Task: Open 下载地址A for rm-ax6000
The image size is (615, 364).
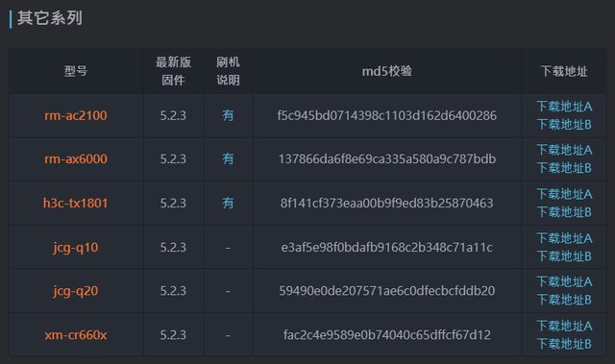Action: click(564, 150)
